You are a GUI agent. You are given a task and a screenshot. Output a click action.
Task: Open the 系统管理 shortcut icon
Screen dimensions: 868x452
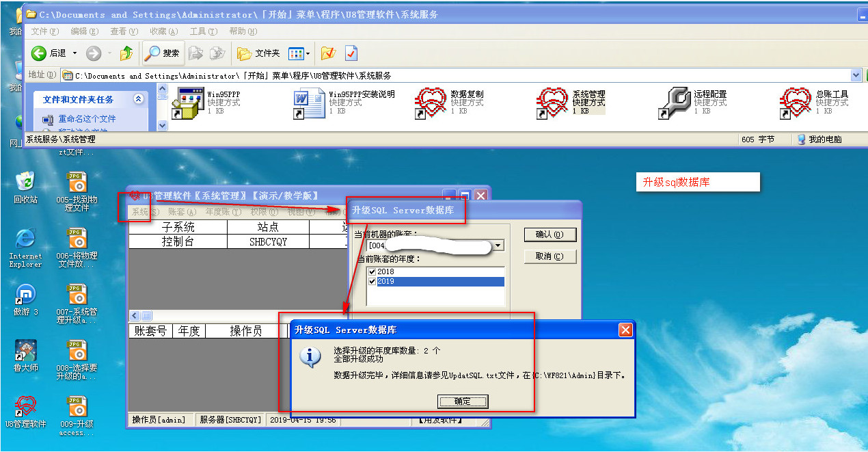tap(552, 103)
